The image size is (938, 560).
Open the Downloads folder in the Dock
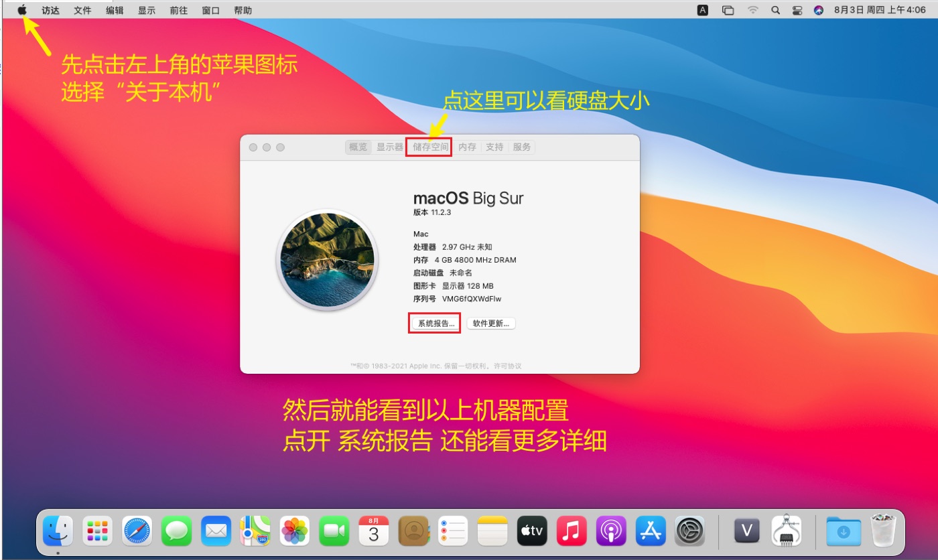point(844,531)
